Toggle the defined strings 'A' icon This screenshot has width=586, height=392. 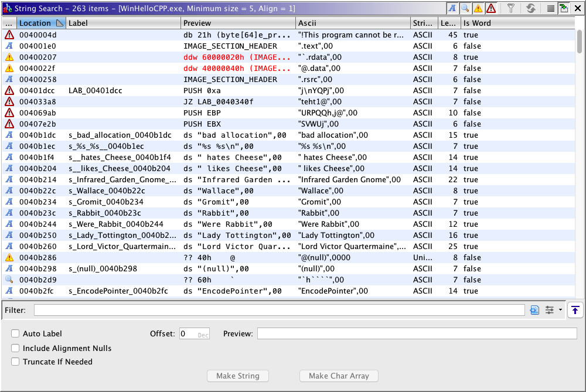click(x=453, y=8)
